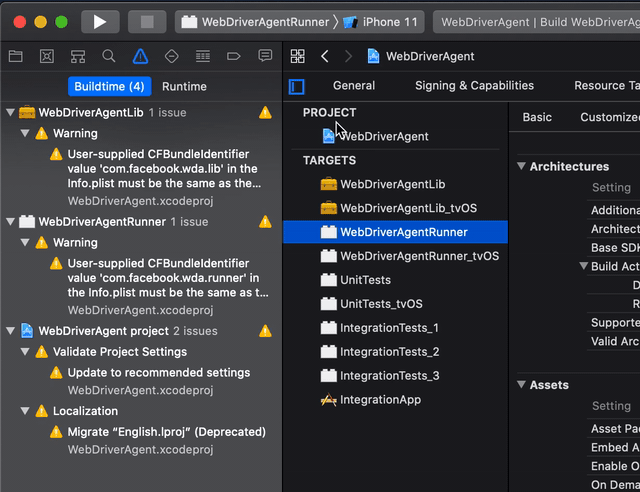Collapse the WebDriverAgent project issue group

11,331
